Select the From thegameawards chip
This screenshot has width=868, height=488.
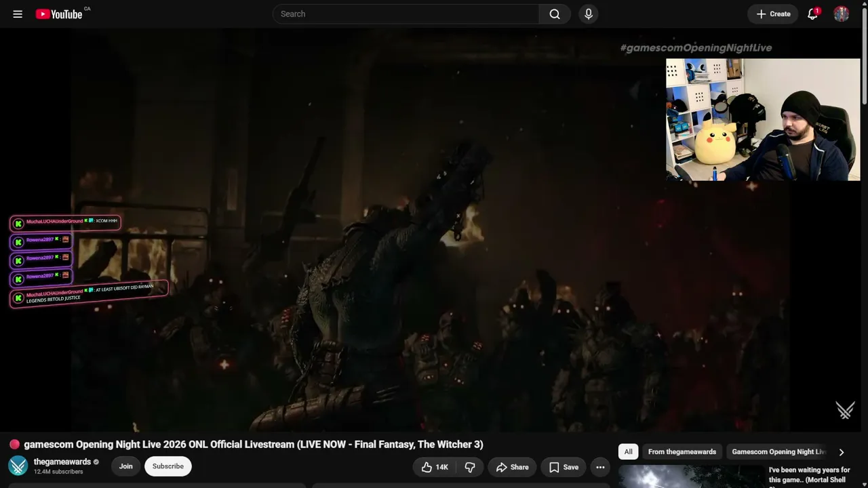click(x=682, y=452)
